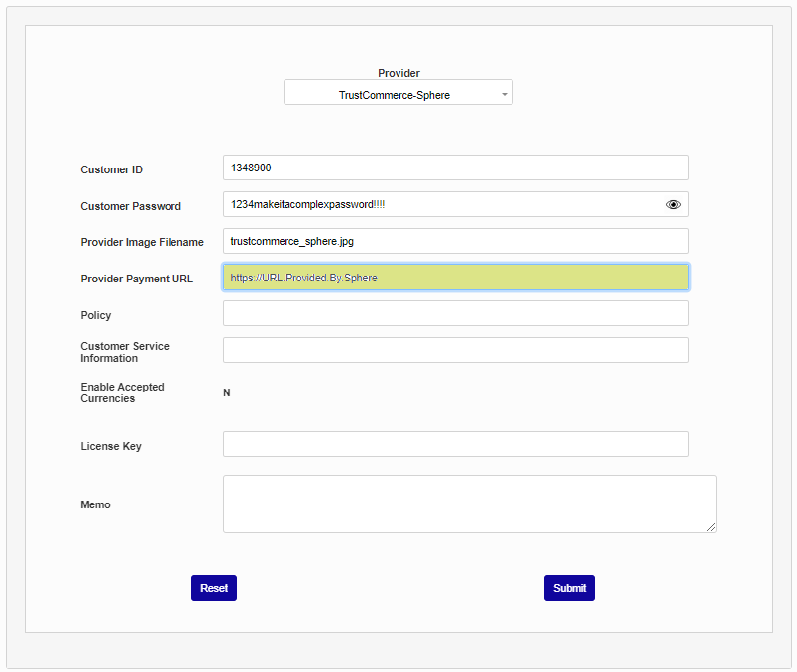Click the License Key label text

coord(111,446)
